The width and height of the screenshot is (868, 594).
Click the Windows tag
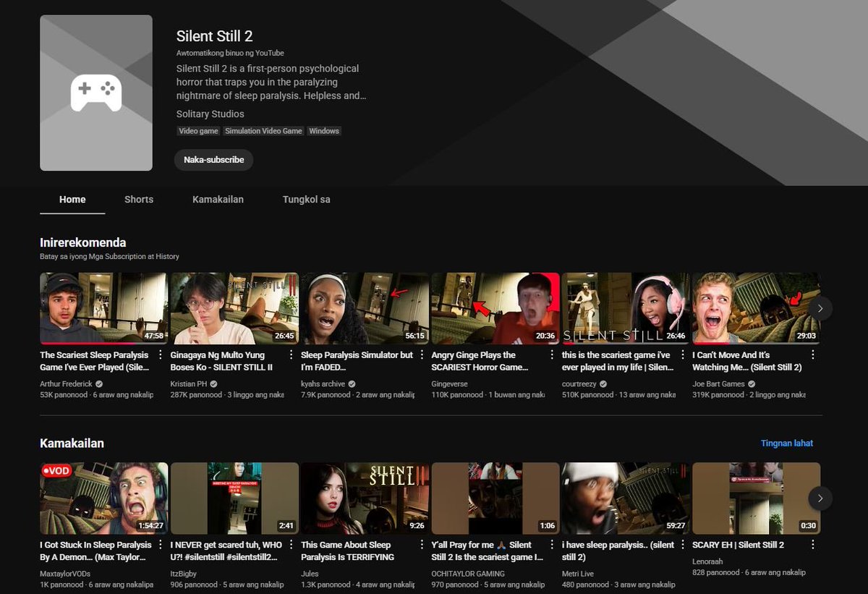(324, 131)
